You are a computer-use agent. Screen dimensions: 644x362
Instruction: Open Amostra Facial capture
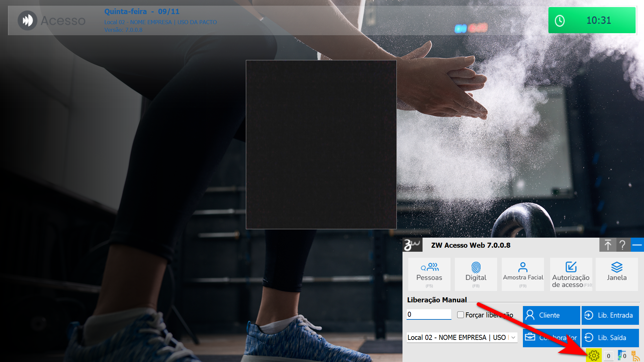pyautogui.click(x=523, y=274)
